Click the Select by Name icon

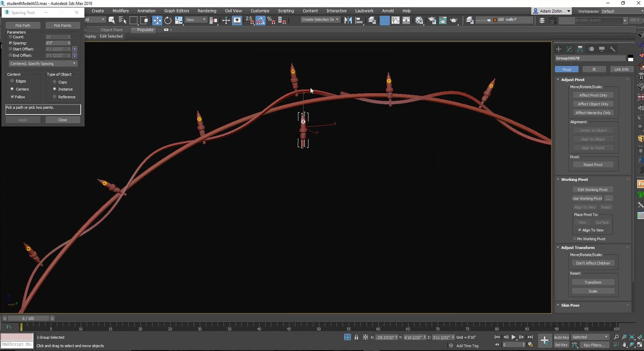coord(123,20)
